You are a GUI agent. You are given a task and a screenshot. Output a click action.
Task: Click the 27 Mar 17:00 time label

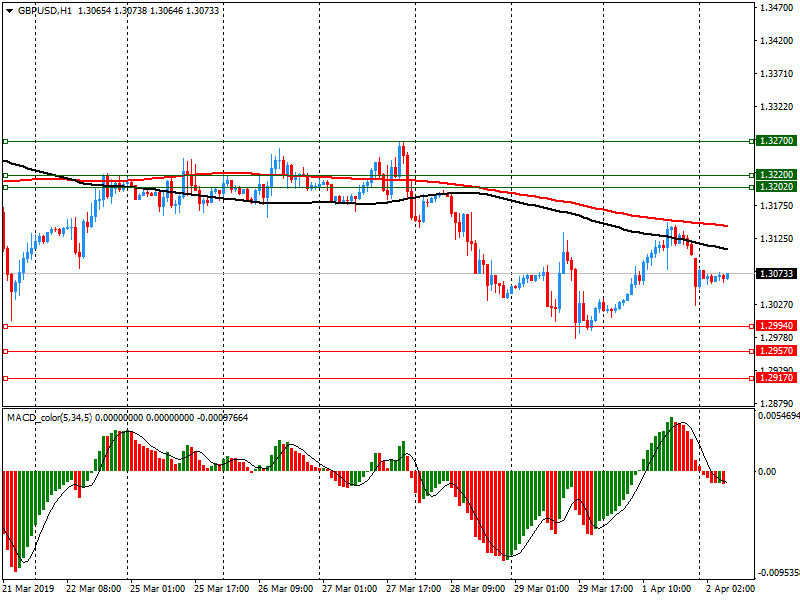tap(413, 590)
